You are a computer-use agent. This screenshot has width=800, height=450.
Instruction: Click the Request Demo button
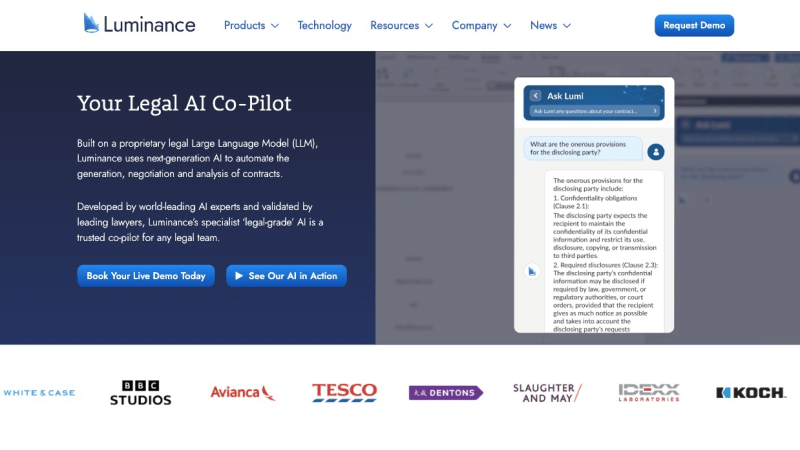(x=694, y=25)
